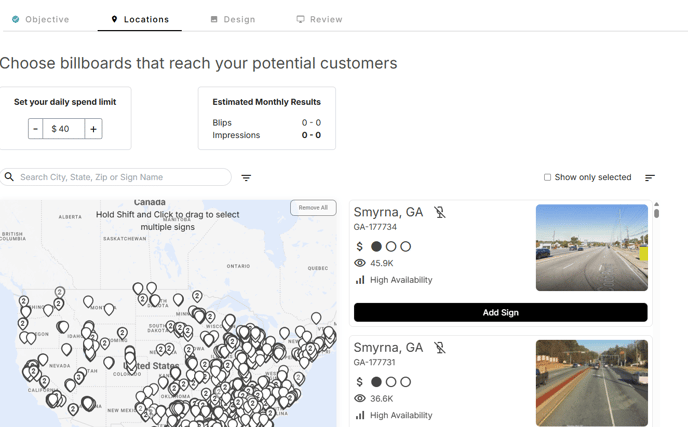Click the sort icon next to Show only selected
688x427 pixels.
pos(650,178)
